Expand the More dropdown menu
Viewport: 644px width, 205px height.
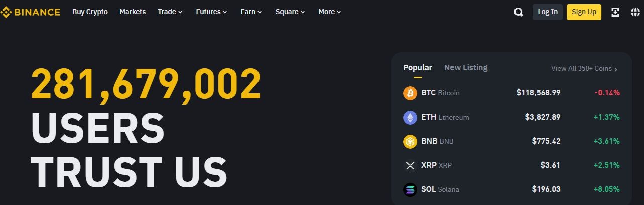329,12
